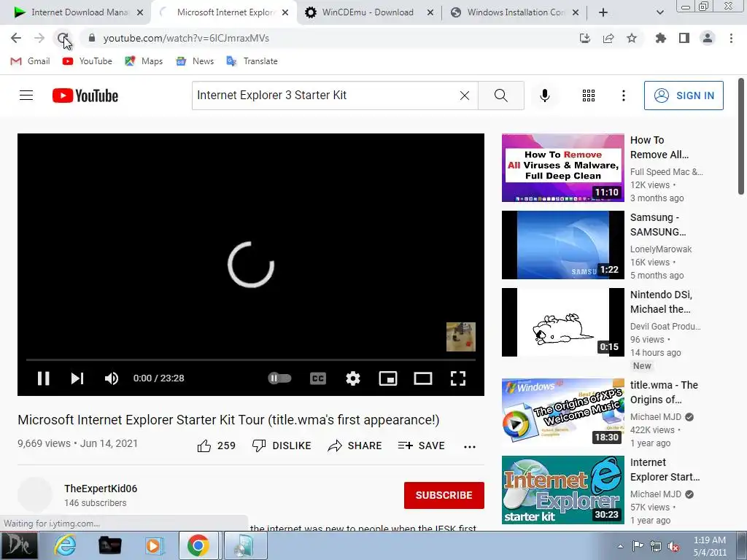Bookmark this page with star
Image resolution: width=747 pixels, height=560 pixels.
(x=632, y=38)
